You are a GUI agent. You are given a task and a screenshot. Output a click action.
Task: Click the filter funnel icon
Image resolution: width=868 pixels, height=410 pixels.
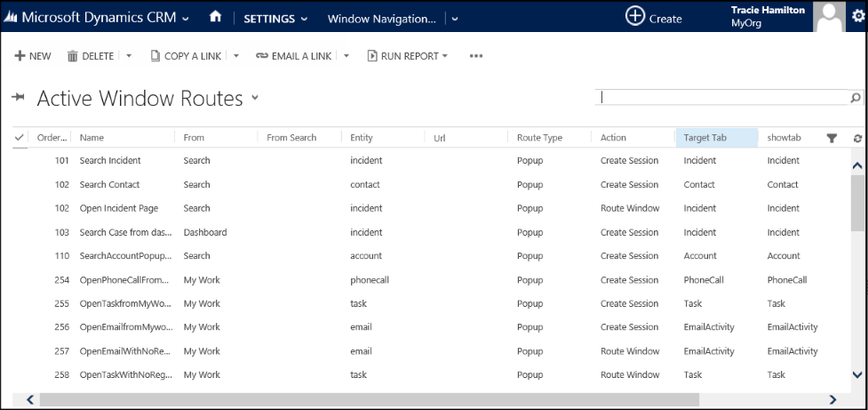(832, 138)
